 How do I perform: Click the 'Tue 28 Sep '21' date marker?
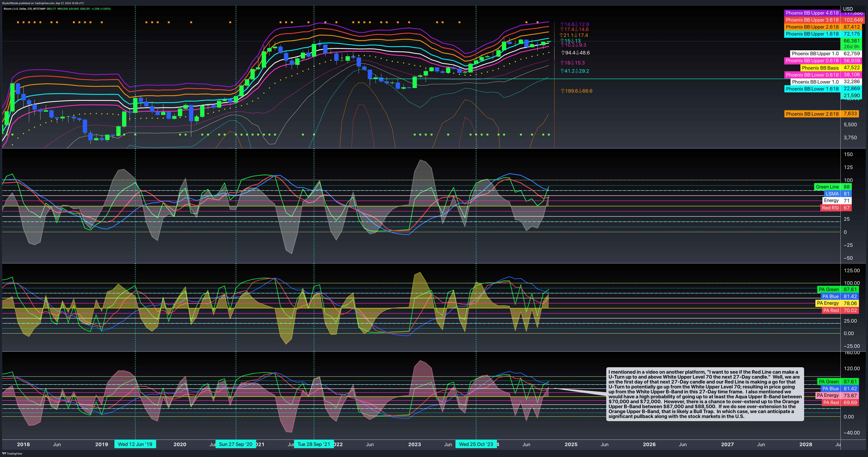(x=314, y=444)
